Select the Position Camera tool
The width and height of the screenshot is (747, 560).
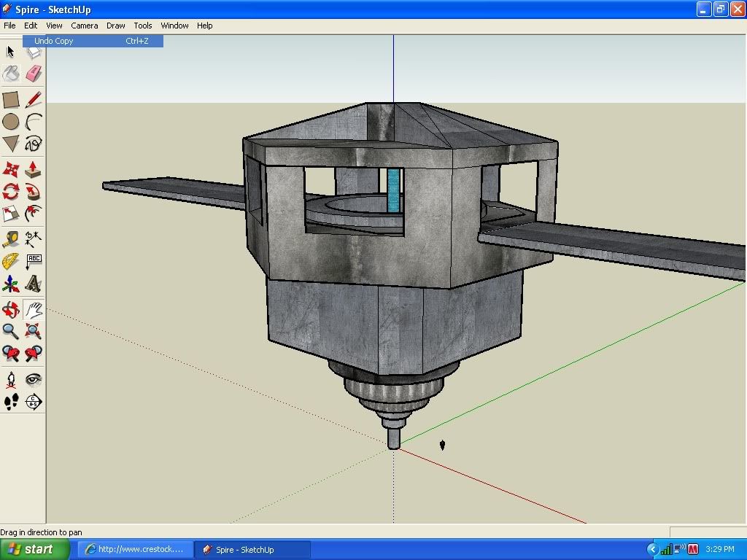point(10,379)
